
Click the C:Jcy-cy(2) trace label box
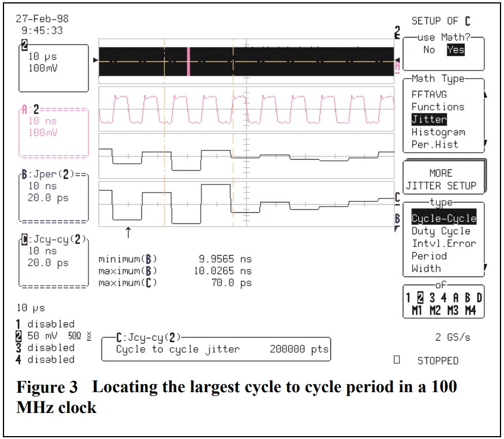(53, 261)
